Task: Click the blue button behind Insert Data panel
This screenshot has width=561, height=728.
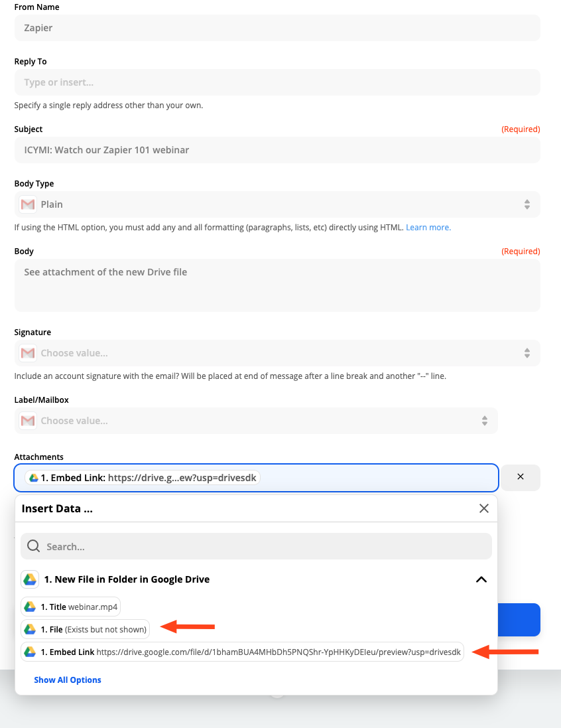Action: pyautogui.click(x=519, y=620)
